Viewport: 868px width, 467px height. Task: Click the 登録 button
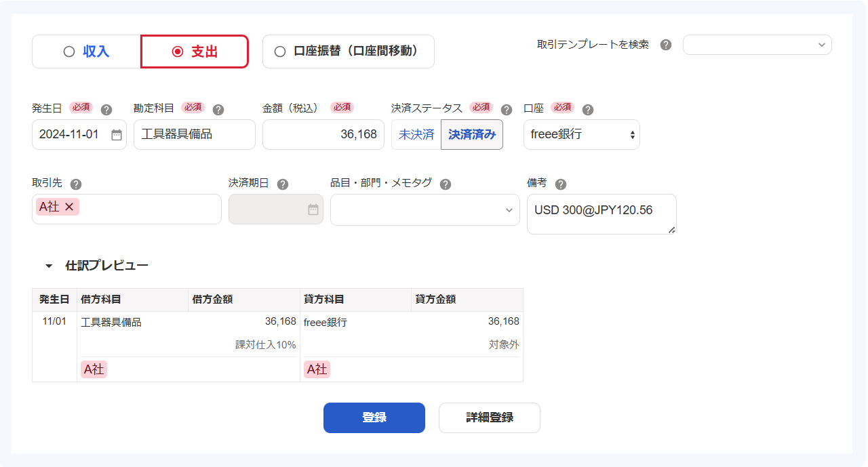coord(374,418)
